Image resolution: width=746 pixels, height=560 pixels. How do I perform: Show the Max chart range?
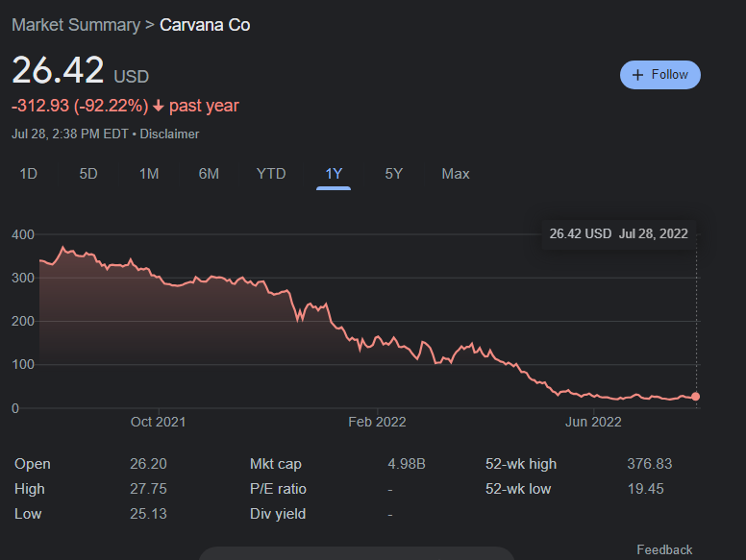pos(456,174)
